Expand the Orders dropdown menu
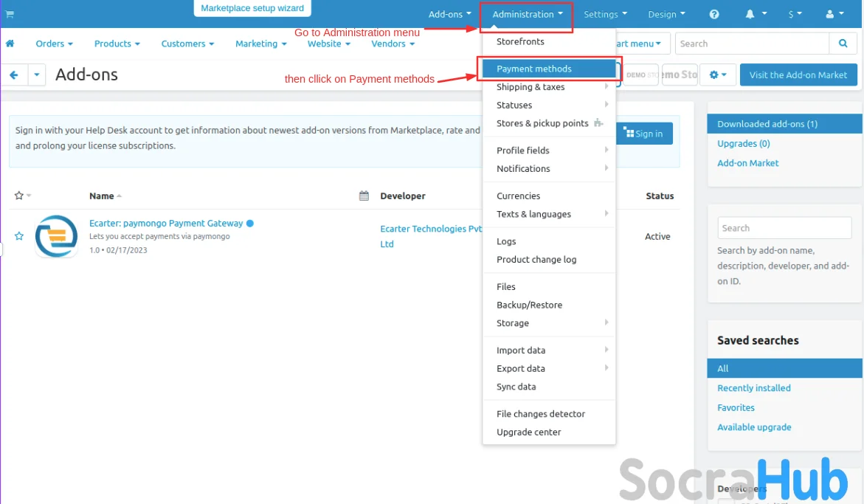Image resolution: width=864 pixels, height=504 pixels. tap(54, 44)
